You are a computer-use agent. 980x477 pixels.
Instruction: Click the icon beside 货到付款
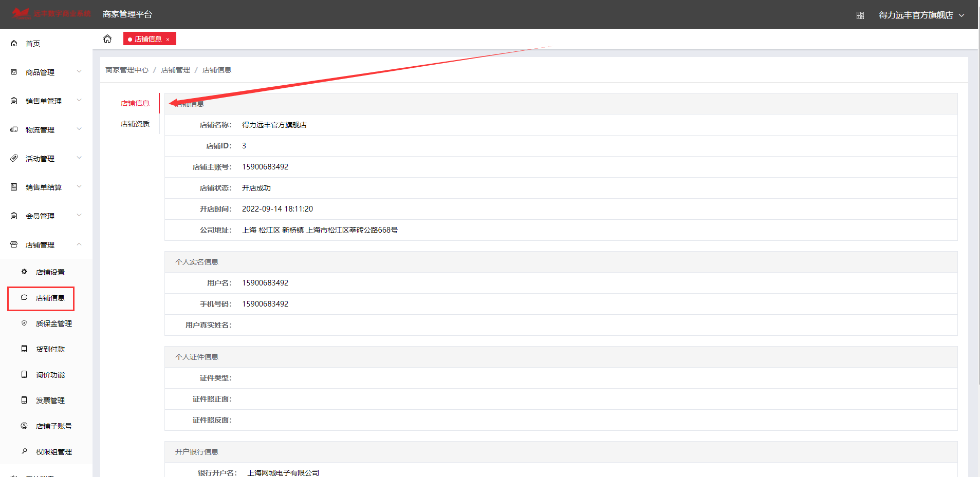coord(24,349)
